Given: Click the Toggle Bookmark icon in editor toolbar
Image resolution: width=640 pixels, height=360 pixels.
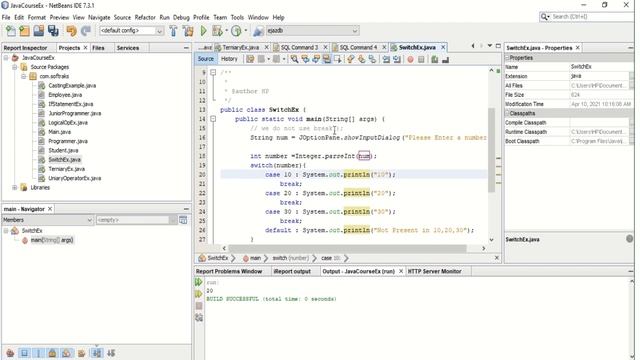Looking at the screenshot, I should click(x=372, y=59).
